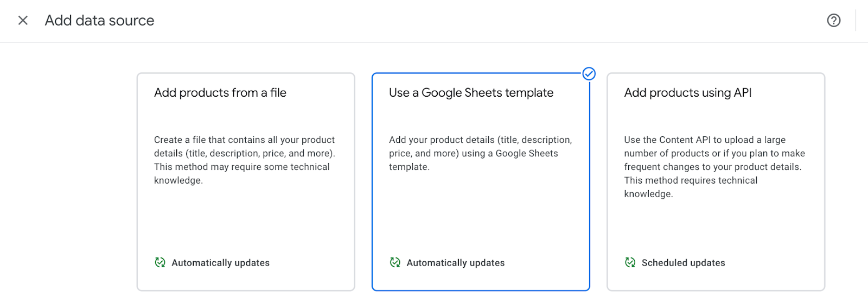Select the Add products from a file card

[246, 182]
